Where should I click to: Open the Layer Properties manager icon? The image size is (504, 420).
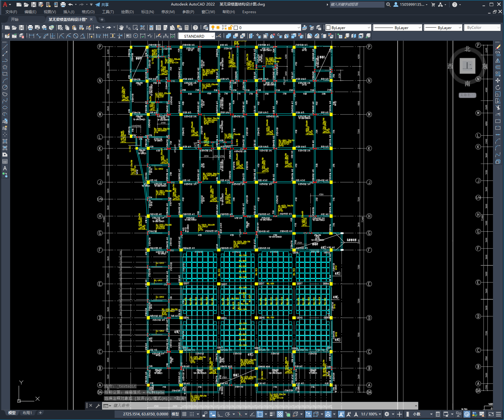pos(206,28)
